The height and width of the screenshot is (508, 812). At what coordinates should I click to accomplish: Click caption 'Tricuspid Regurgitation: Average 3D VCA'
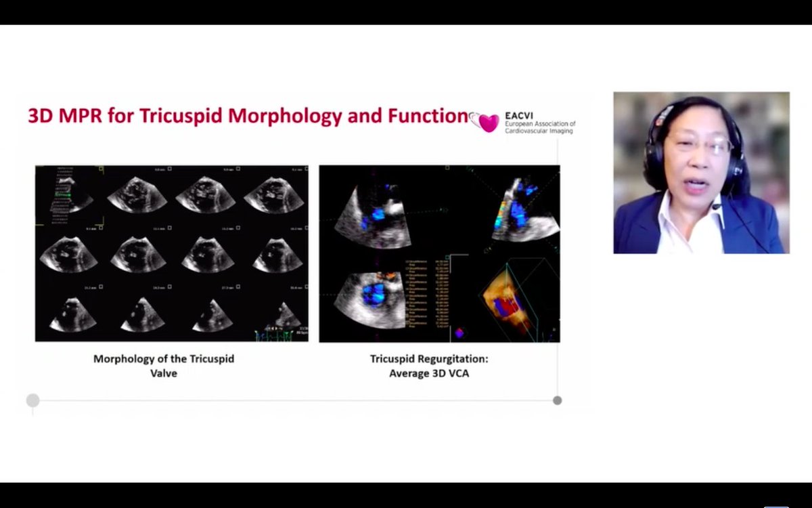coord(429,366)
